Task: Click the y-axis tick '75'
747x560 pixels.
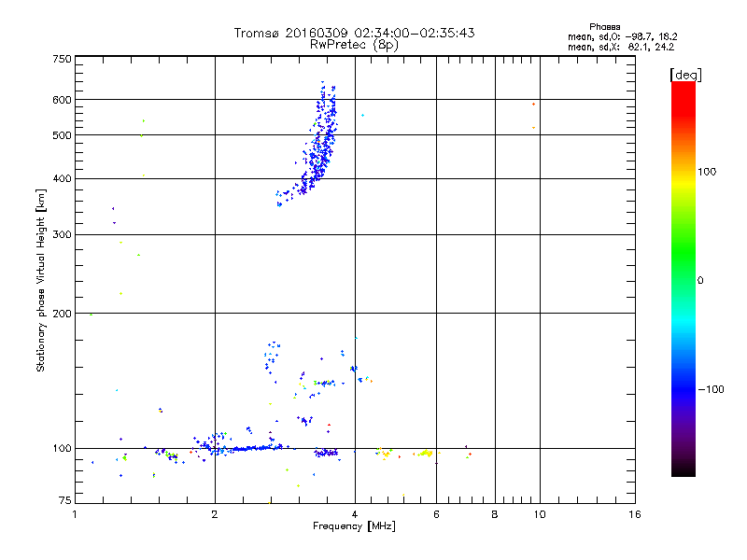Action: coord(65,500)
